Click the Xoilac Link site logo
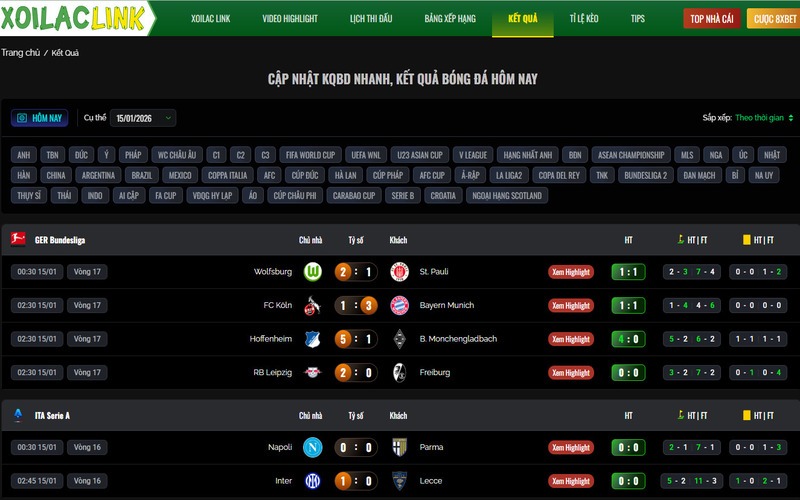This screenshot has width=800, height=500. [x=76, y=18]
